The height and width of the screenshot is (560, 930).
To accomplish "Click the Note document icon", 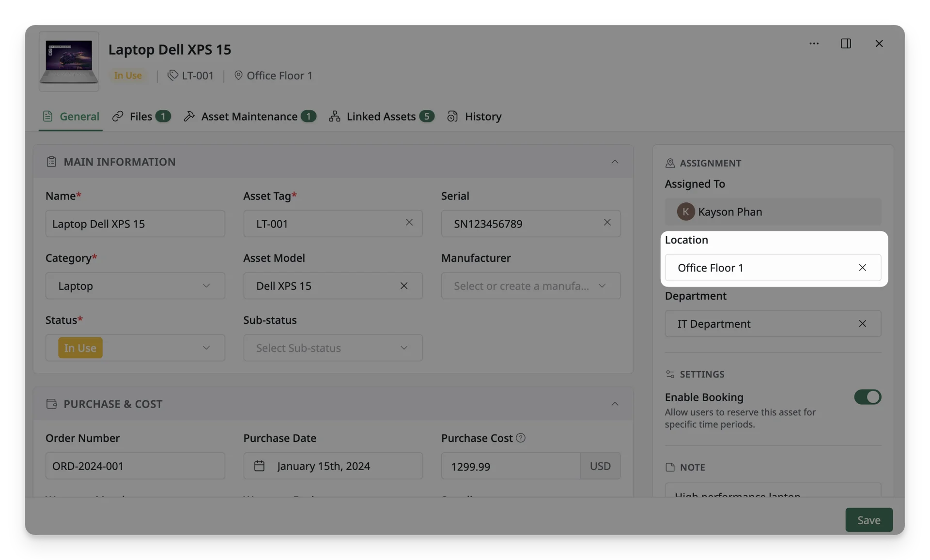I will (670, 467).
